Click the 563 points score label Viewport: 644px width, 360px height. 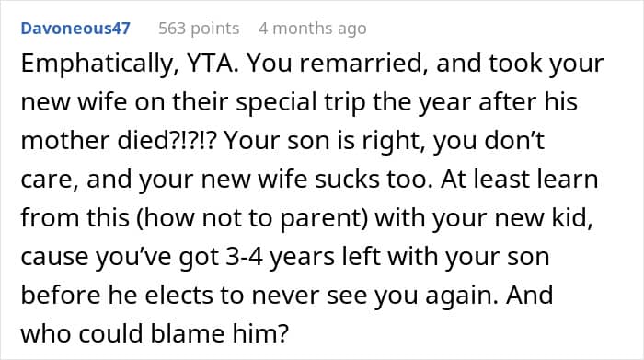199,29
